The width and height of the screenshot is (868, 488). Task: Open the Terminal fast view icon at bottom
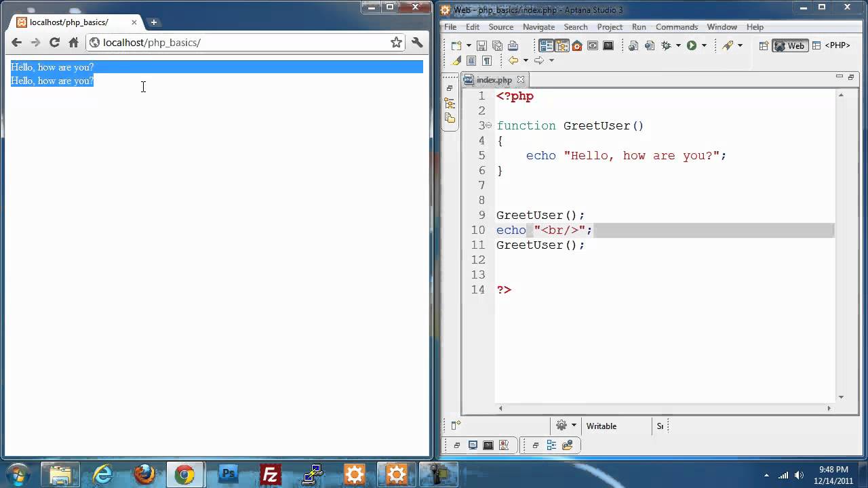488,445
